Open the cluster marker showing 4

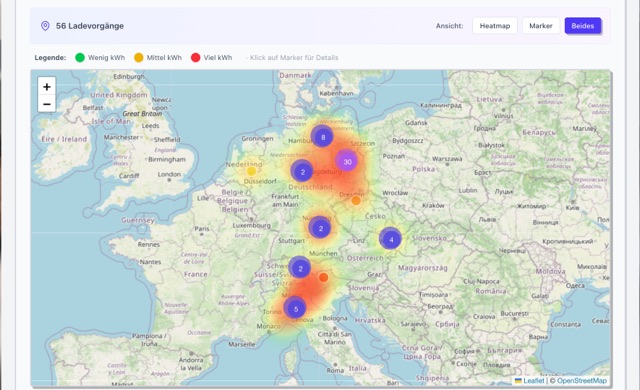pos(391,239)
